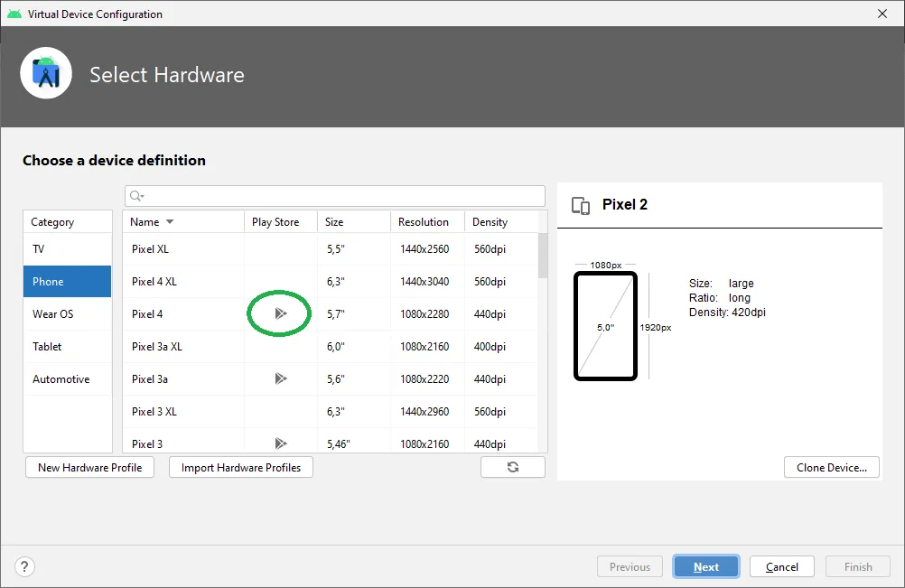This screenshot has width=905, height=588.
Task: Select the Phone category
Action: click(x=68, y=282)
